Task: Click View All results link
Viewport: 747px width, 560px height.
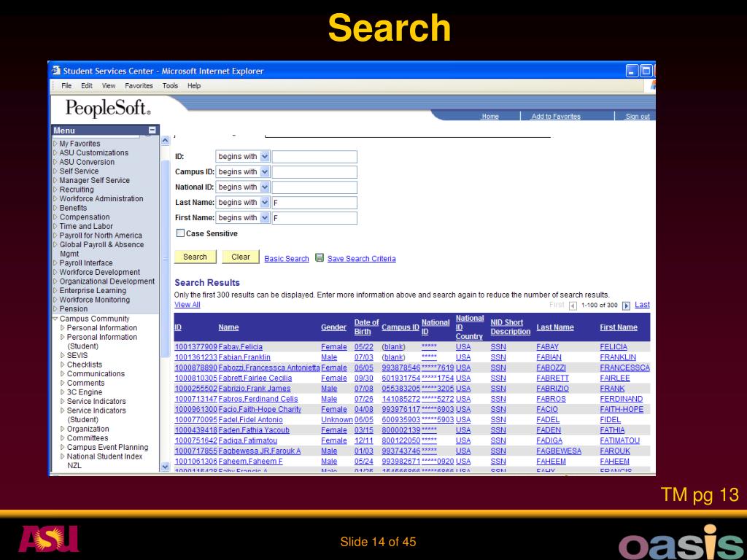Action: point(187,305)
